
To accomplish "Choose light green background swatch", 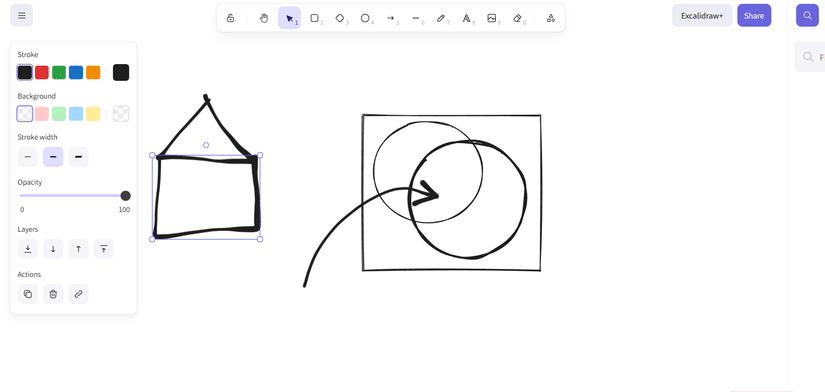I will coord(59,114).
